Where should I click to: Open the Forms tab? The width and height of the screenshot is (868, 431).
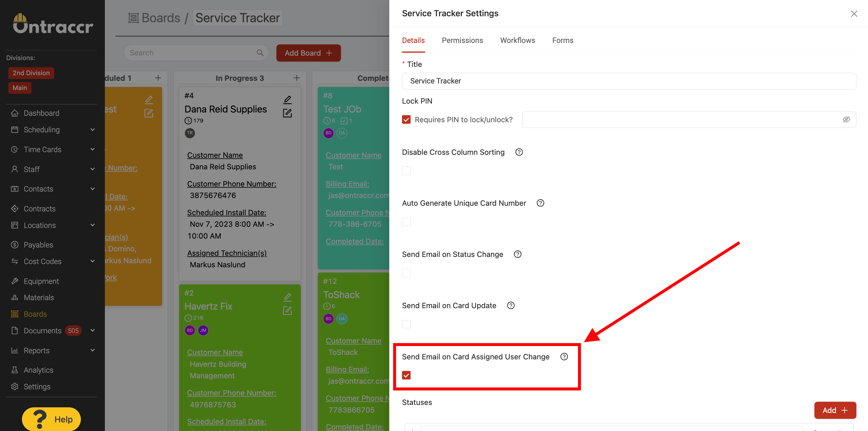(563, 40)
